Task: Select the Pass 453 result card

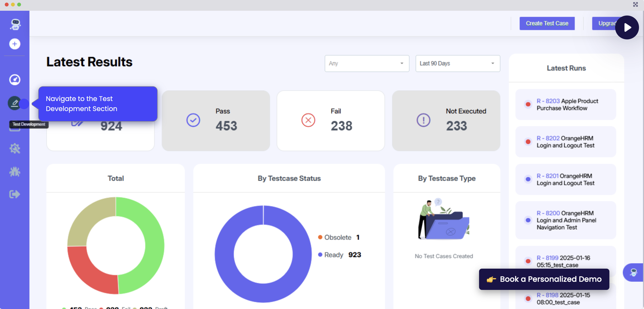Action: coord(216,121)
